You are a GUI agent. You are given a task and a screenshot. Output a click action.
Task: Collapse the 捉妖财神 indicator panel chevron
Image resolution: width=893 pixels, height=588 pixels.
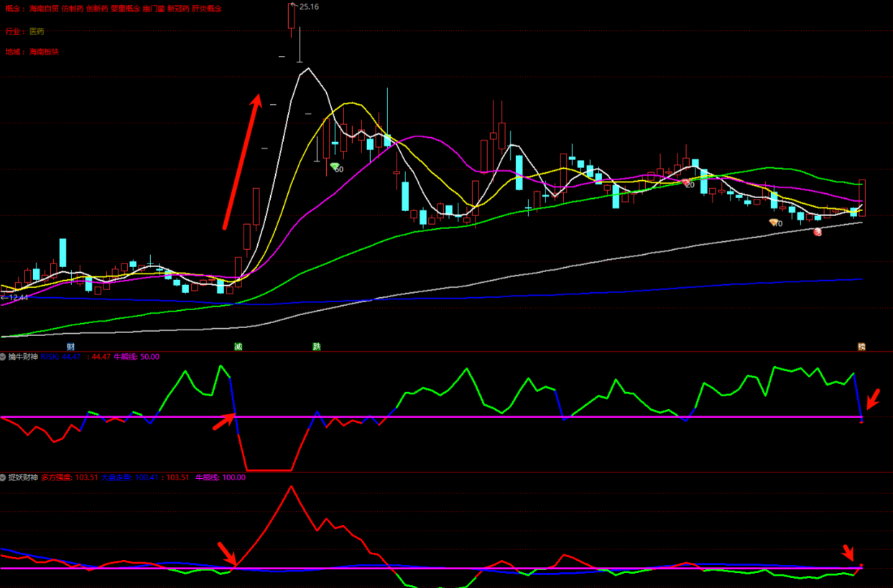(4, 477)
